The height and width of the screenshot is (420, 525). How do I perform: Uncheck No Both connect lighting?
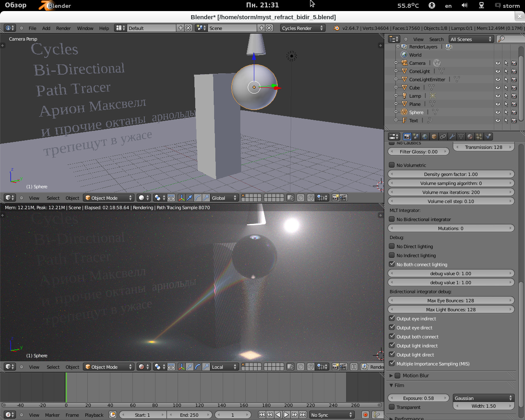392,264
